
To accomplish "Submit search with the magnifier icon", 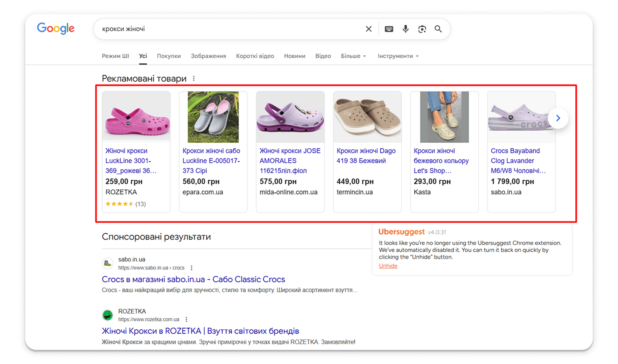I will [x=438, y=29].
